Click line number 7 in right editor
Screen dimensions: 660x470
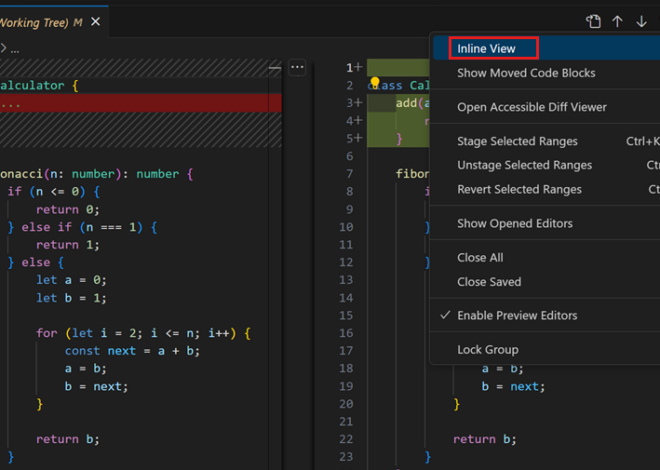(349, 174)
